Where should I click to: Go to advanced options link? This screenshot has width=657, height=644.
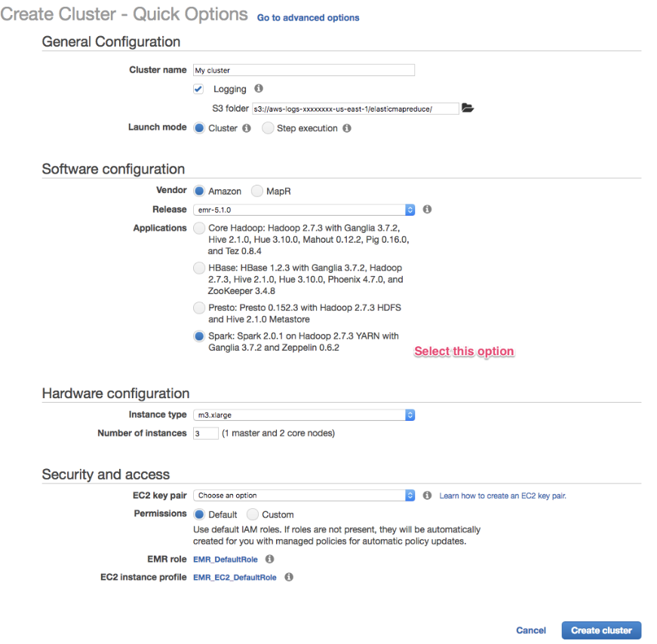pyautogui.click(x=308, y=17)
